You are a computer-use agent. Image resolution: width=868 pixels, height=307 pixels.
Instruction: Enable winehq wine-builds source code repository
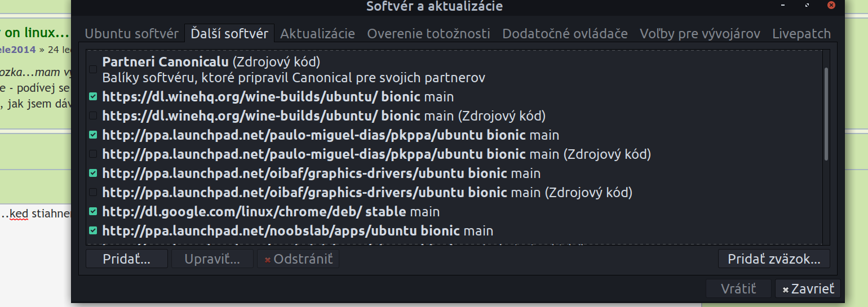pyautogui.click(x=94, y=116)
